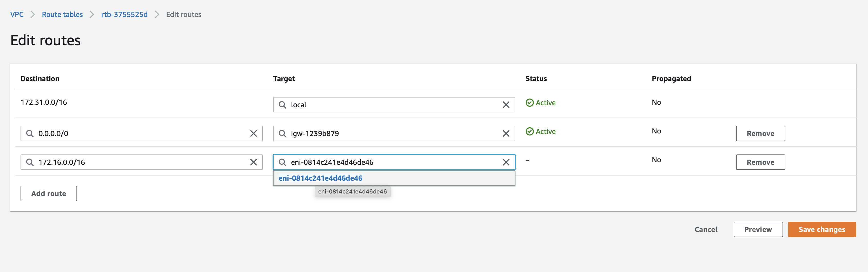Clear the 172.16.0.0/16 destination field

click(x=253, y=162)
